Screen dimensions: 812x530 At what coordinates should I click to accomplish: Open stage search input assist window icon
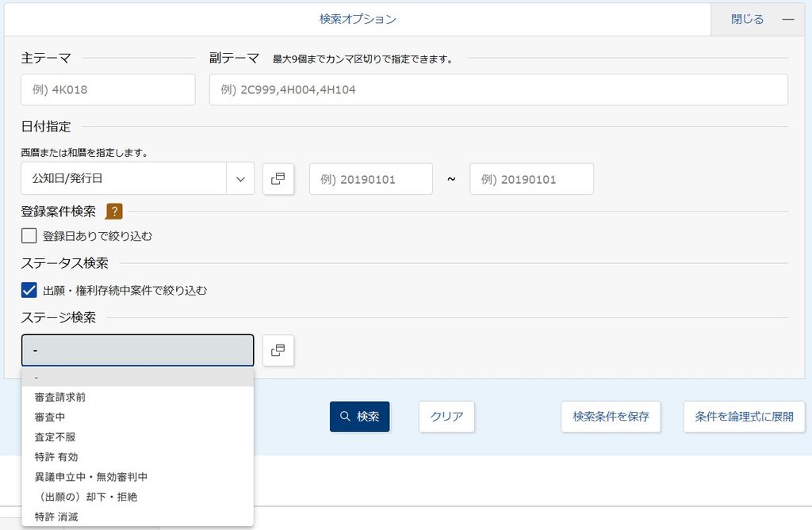tap(278, 350)
